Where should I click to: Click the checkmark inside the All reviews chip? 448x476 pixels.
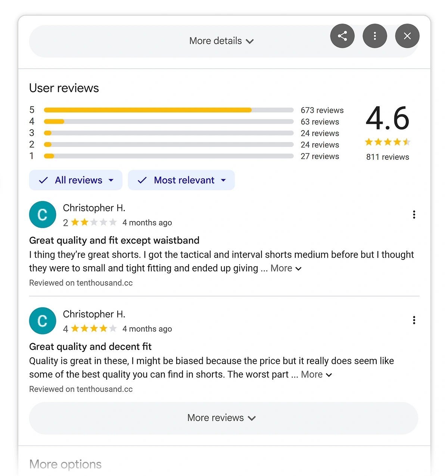43,180
